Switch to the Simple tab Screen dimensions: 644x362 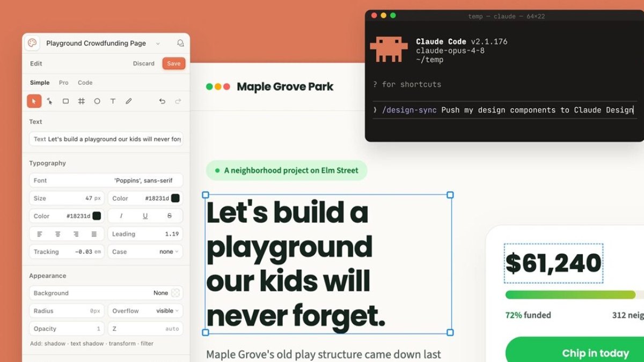coord(40,83)
